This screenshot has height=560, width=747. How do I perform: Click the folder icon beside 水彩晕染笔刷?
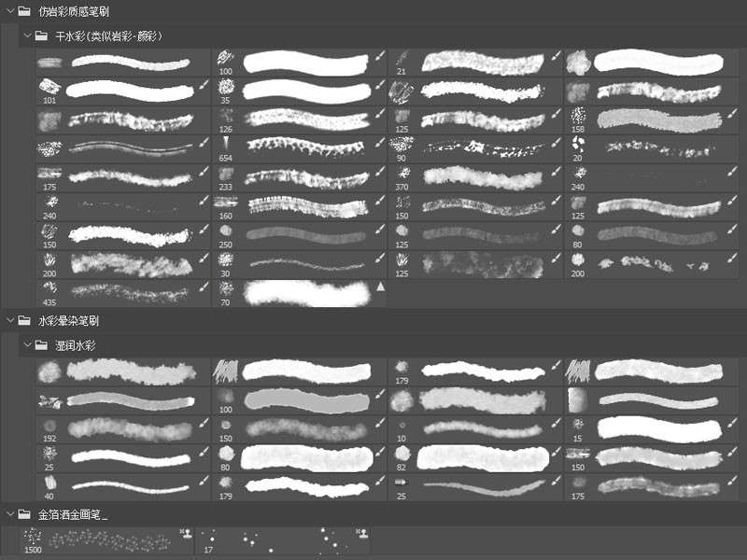click(x=24, y=320)
